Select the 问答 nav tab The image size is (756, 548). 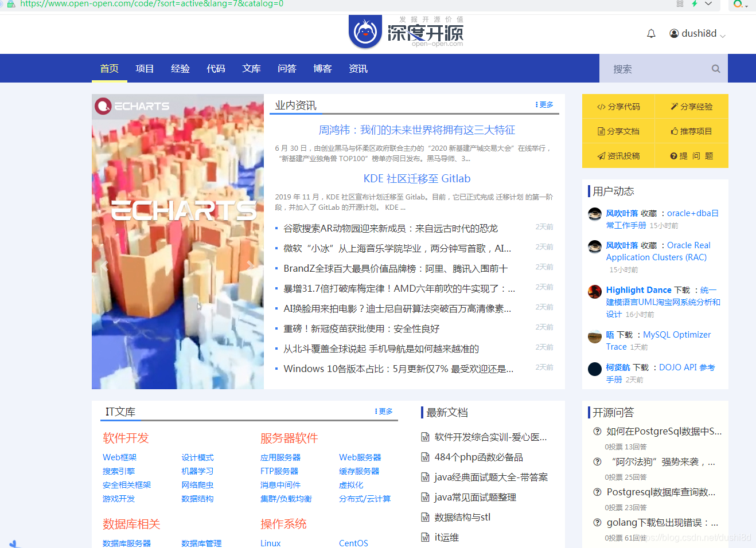point(287,69)
